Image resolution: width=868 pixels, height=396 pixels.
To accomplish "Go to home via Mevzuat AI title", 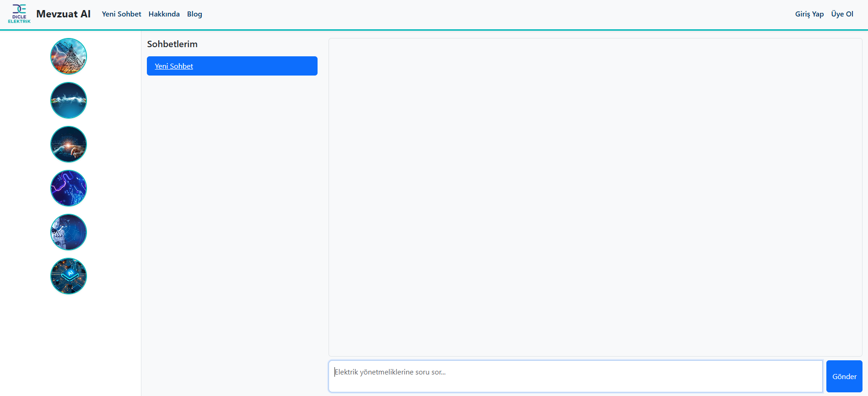I will (x=64, y=14).
